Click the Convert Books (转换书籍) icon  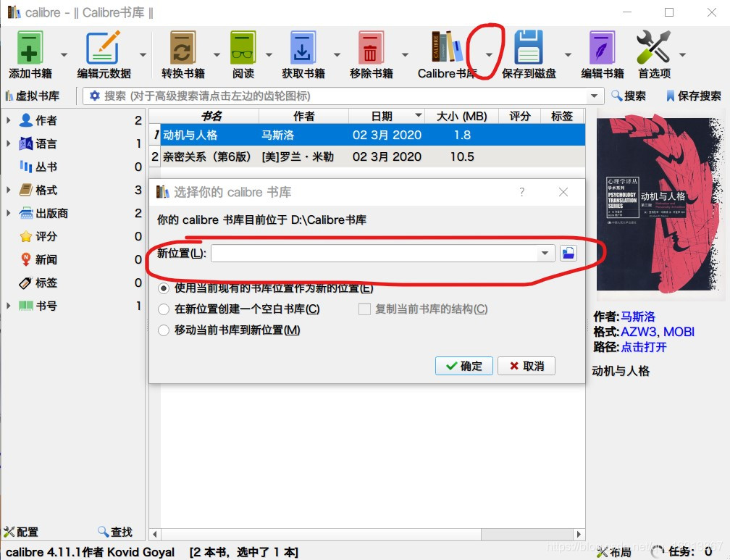pos(183,48)
